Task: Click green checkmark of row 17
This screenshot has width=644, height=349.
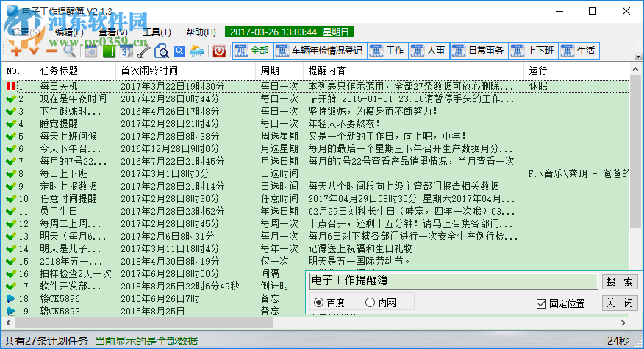Action: click(11, 287)
